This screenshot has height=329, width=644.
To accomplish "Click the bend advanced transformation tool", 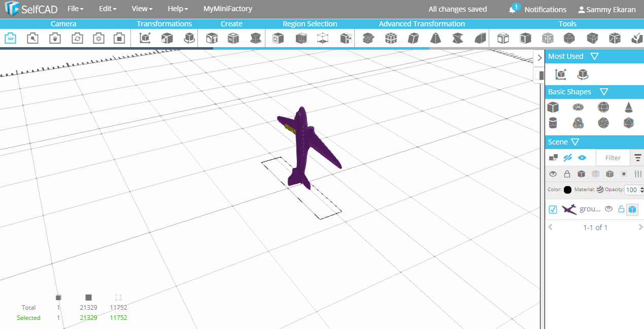I will click(x=480, y=38).
